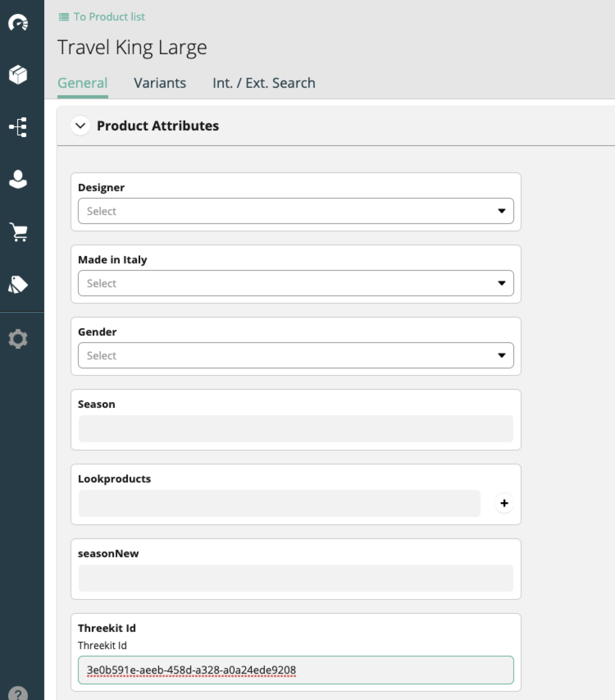Open the category tree icon in sidebar
This screenshot has width=615, height=700.
[18, 127]
